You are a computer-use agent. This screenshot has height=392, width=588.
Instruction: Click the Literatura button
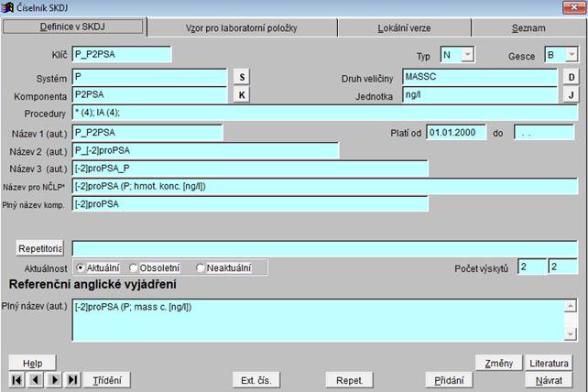pyautogui.click(x=549, y=362)
